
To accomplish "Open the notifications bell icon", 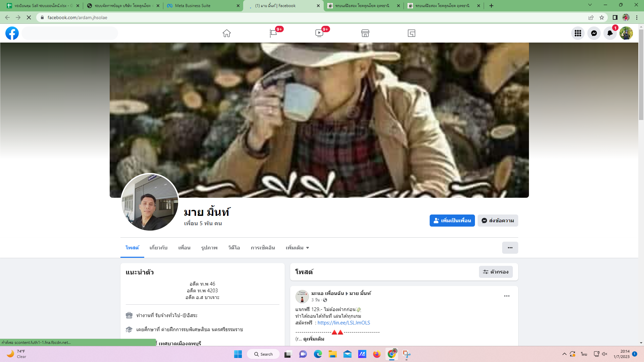I will click(x=610, y=33).
